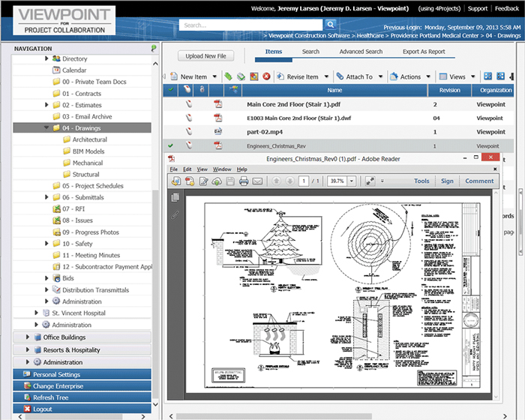525x420 pixels.
Task: Click the Email envelope icon in Adobe Reader
Action: tap(257, 181)
